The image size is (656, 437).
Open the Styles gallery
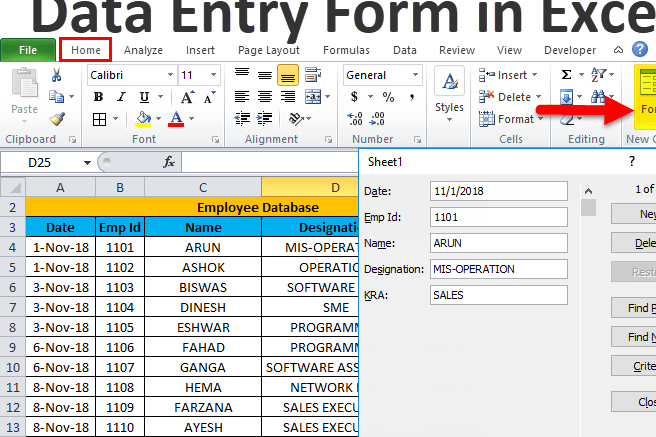point(449,95)
